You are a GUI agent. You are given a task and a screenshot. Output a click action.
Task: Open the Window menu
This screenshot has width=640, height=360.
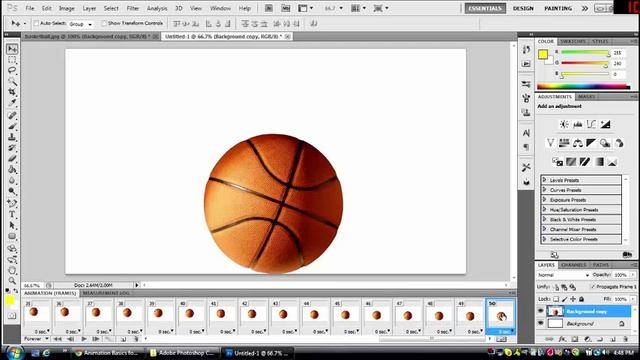[x=220, y=8]
